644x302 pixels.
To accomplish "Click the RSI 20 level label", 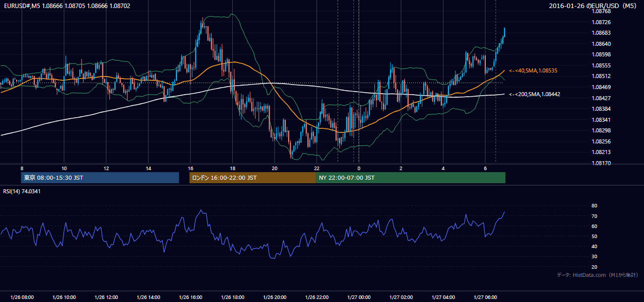I will pyautogui.click(x=594, y=267).
